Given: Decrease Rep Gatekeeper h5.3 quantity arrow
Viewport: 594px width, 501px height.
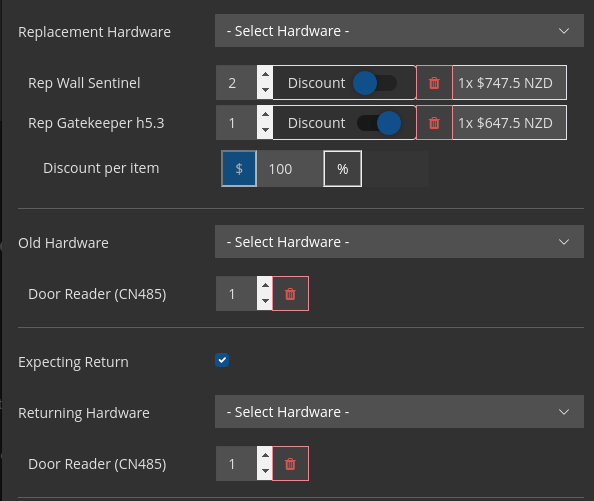Looking at the screenshot, I should [265, 130].
